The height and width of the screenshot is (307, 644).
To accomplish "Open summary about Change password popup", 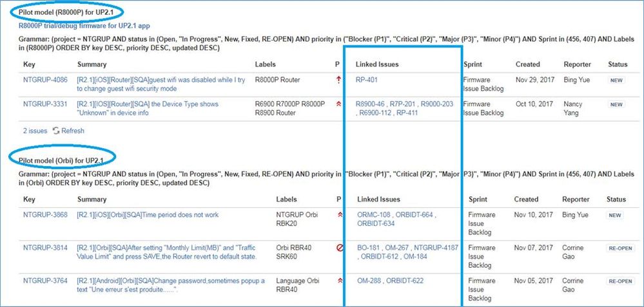I will coord(171,285).
